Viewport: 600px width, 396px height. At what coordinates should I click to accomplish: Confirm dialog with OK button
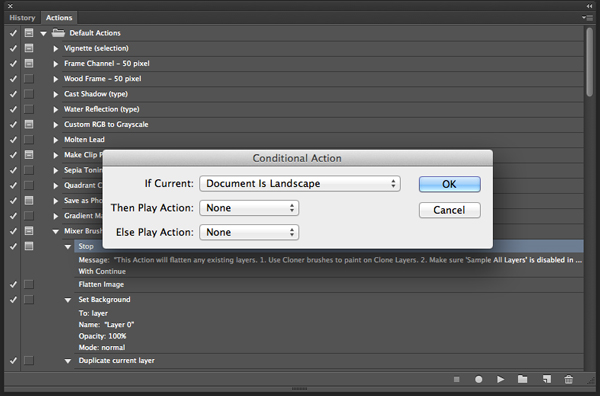[450, 184]
